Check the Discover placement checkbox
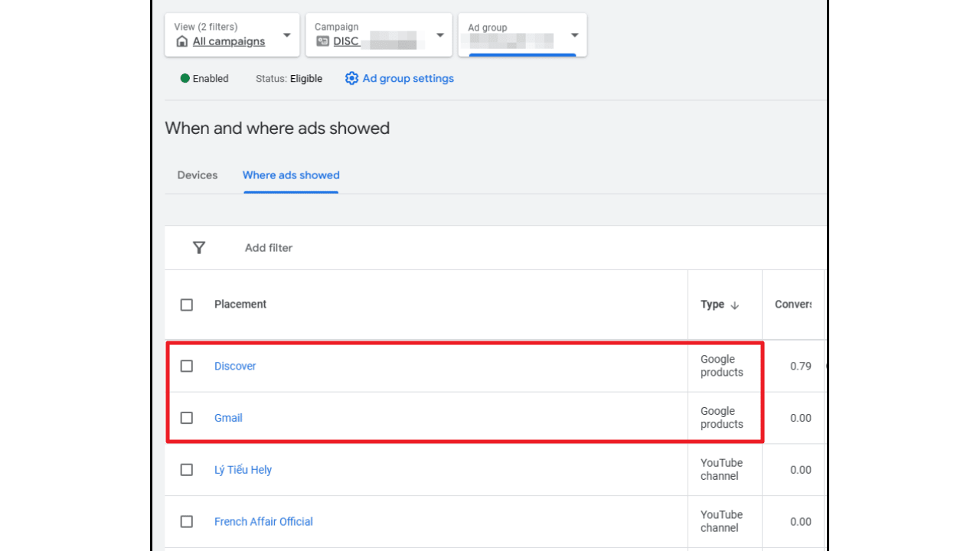This screenshot has height=551, width=980. (187, 366)
